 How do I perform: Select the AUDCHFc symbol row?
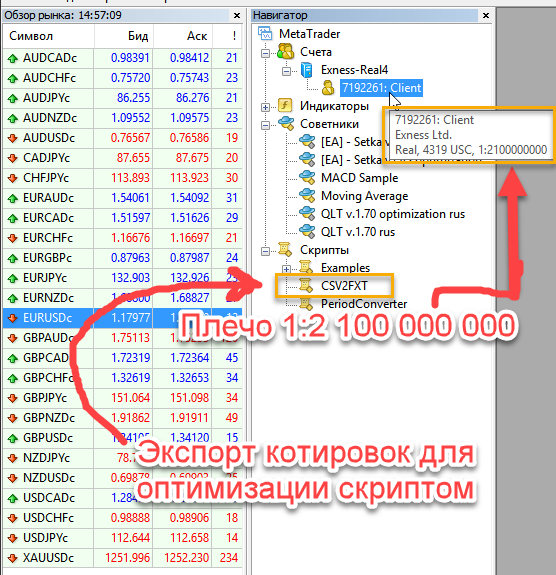[x=122, y=78]
